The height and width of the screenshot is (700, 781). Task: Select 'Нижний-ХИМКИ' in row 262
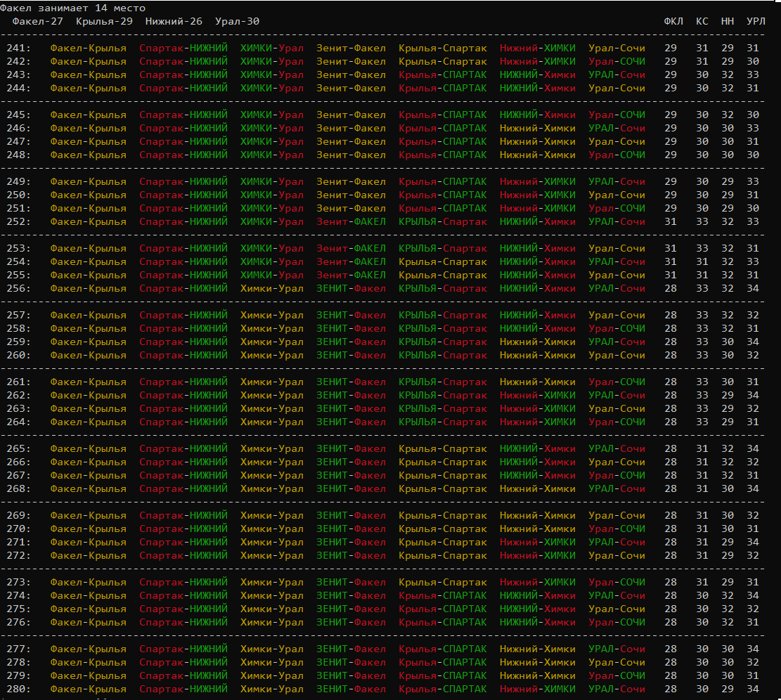(x=538, y=395)
